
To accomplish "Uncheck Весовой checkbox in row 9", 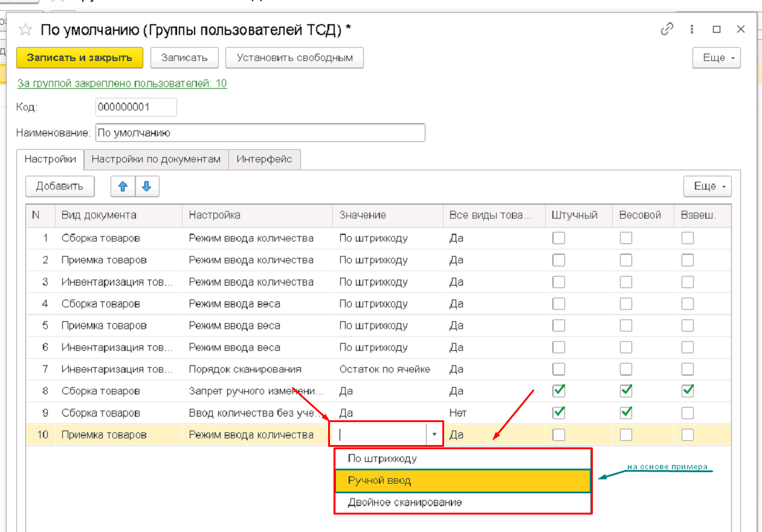I will pos(626,413).
